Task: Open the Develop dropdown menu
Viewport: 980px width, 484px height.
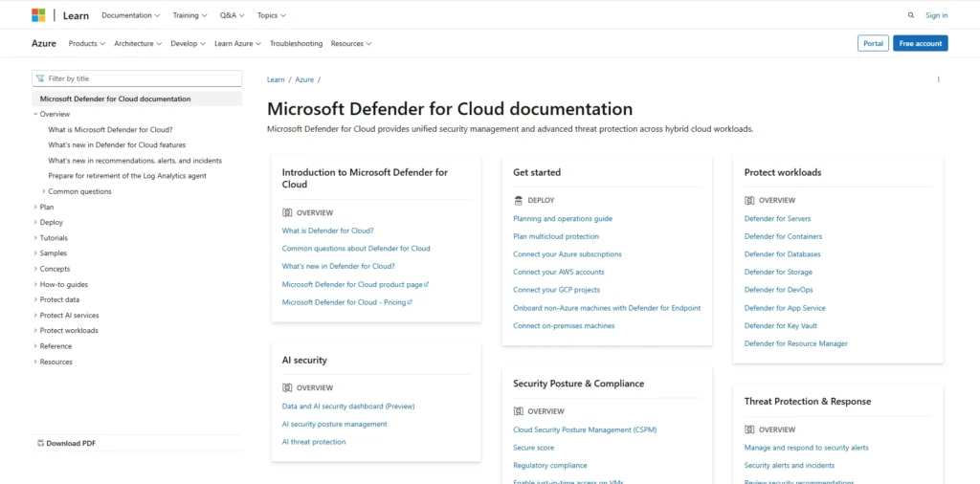Action: pyautogui.click(x=189, y=44)
